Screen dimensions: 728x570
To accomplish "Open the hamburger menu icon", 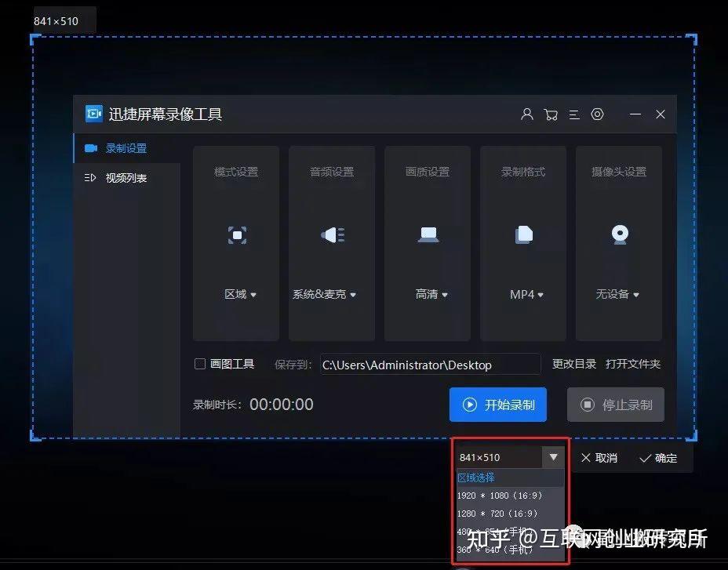I will pyautogui.click(x=574, y=114).
